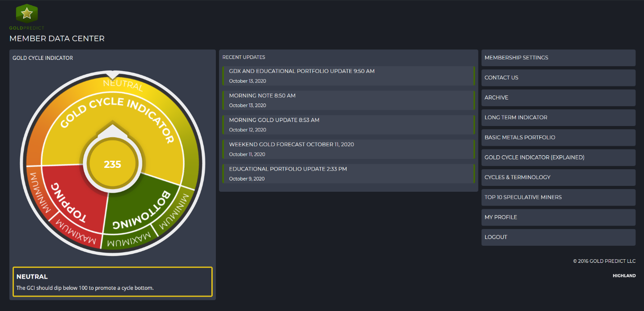644x311 pixels.
Task: Click the Highland link in the footer
Action: pos(624,275)
